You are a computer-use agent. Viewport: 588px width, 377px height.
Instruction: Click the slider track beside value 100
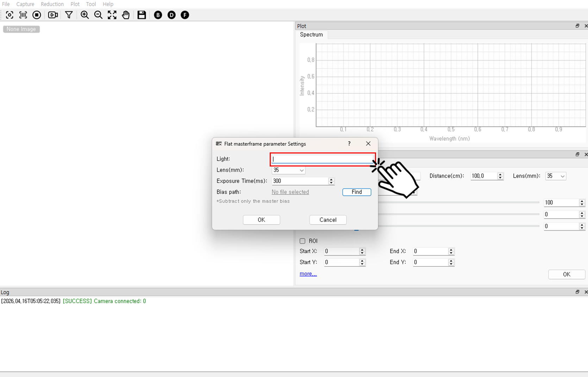[x=459, y=202]
